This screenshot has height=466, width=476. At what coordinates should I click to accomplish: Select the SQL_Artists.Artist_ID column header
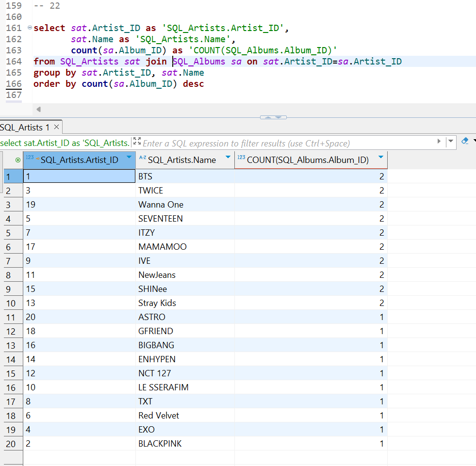[79, 160]
